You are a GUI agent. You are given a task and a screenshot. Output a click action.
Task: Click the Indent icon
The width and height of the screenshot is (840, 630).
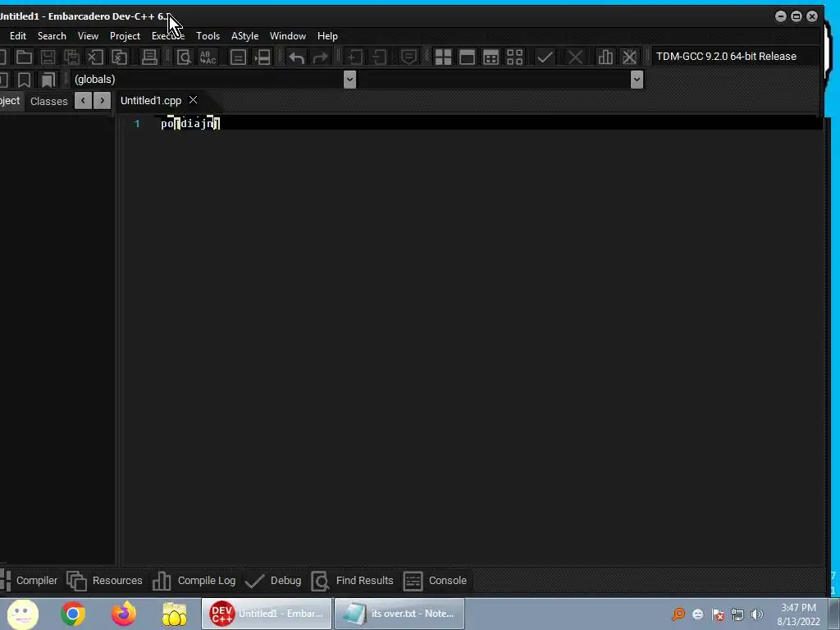(x=354, y=57)
